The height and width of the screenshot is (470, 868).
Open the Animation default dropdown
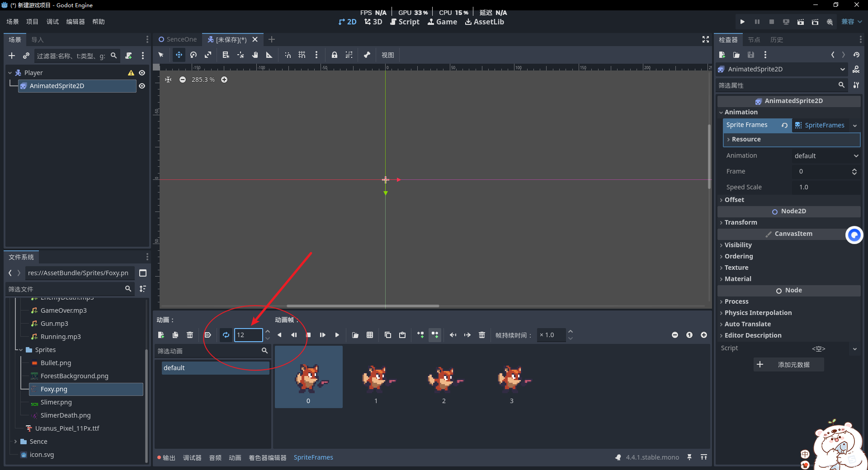826,155
